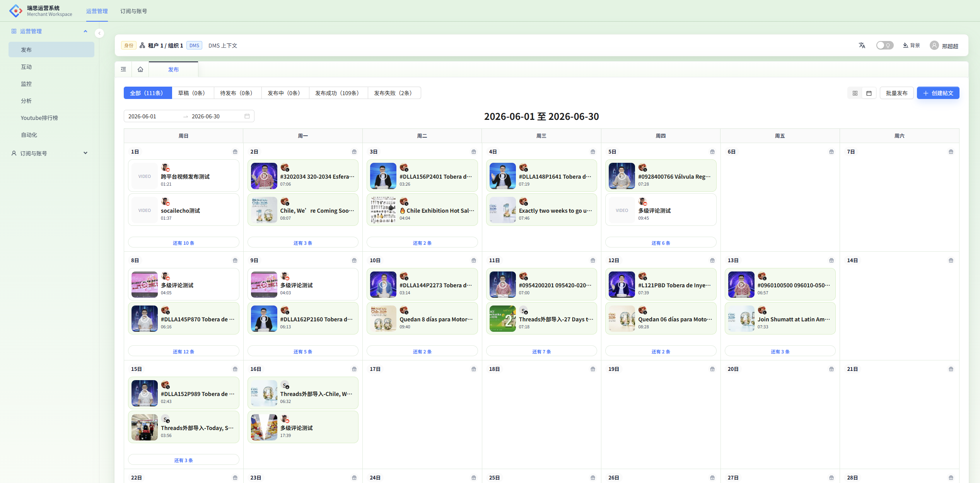
Task: Collapse the sidebar with arrow button
Action: [x=99, y=33]
